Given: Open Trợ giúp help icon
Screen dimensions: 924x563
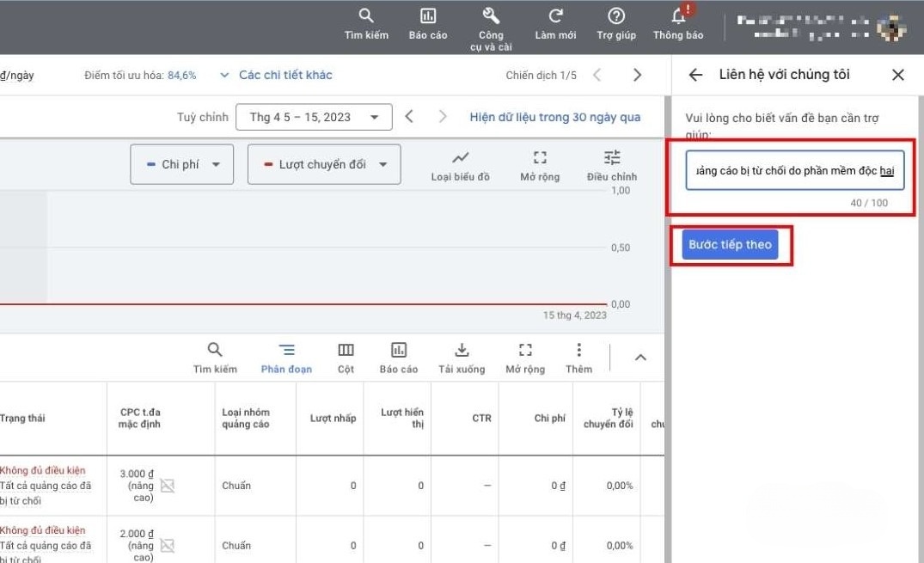Looking at the screenshot, I should coord(616,16).
